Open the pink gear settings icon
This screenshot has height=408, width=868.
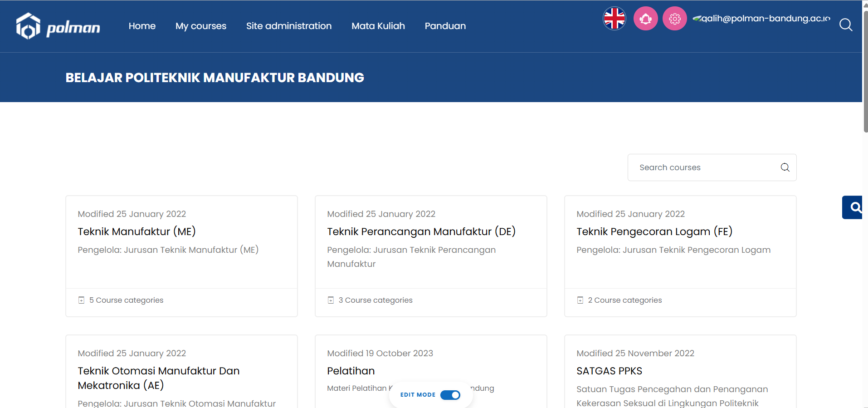675,19
